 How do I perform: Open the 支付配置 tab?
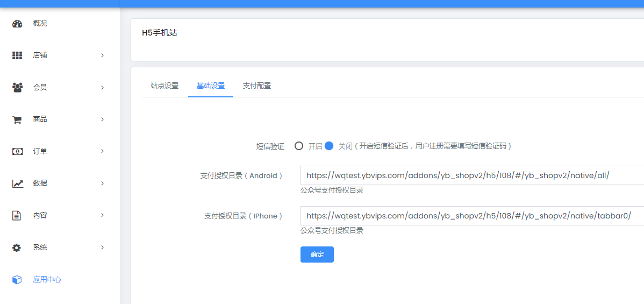coord(257,86)
